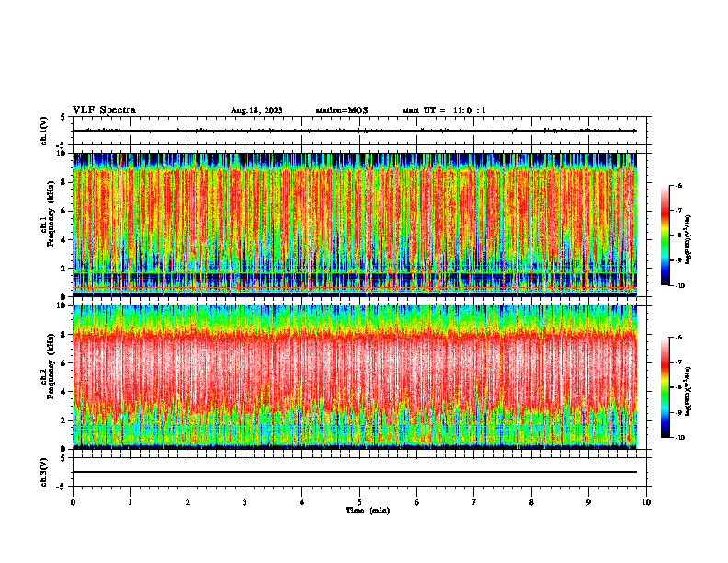The width and height of the screenshot is (728, 563).
Task: Click the "3" tick on the time axis
Action: (245, 502)
